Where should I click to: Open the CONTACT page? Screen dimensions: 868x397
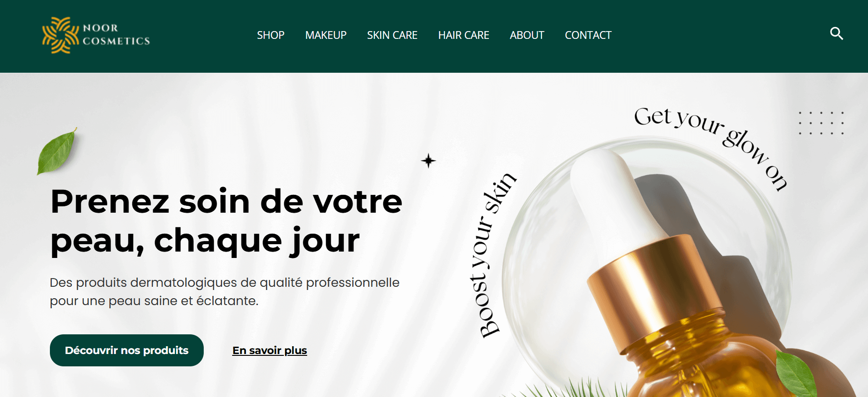588,35
